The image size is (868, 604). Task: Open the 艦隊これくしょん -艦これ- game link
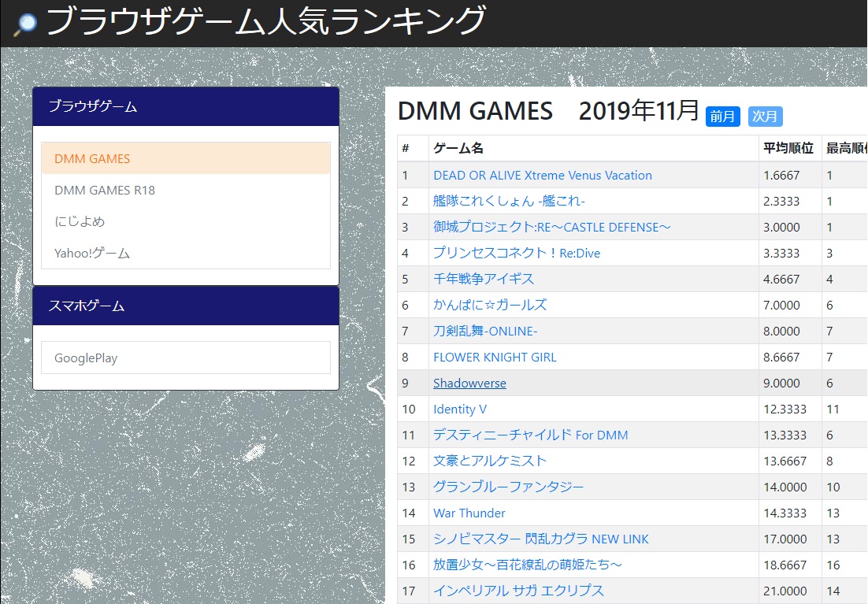pos(509,201)
